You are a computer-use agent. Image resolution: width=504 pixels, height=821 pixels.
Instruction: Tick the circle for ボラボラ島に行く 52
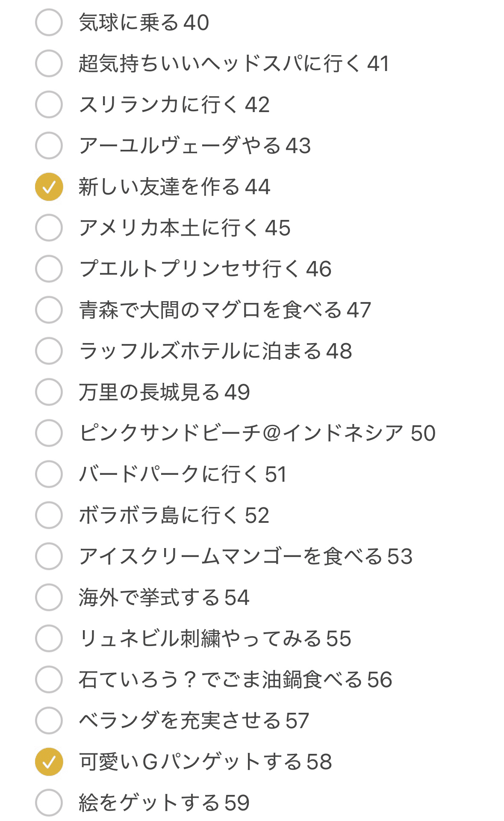coord(49,515)
